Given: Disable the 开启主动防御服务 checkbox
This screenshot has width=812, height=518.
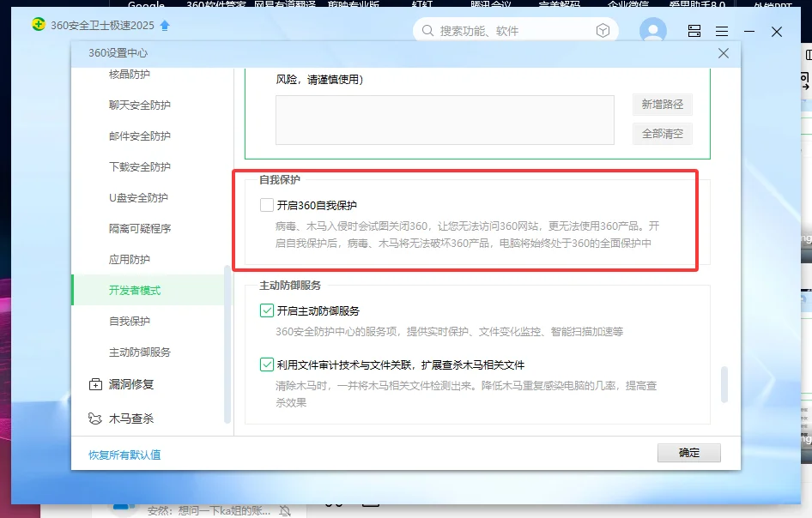Looking at the screenshot, I should [x=267, y=310].
